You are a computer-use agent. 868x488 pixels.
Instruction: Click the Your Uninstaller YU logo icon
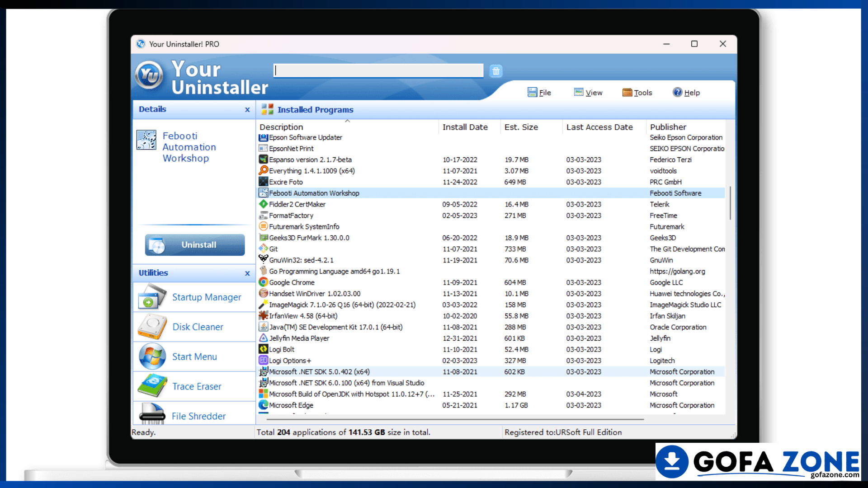149,75
